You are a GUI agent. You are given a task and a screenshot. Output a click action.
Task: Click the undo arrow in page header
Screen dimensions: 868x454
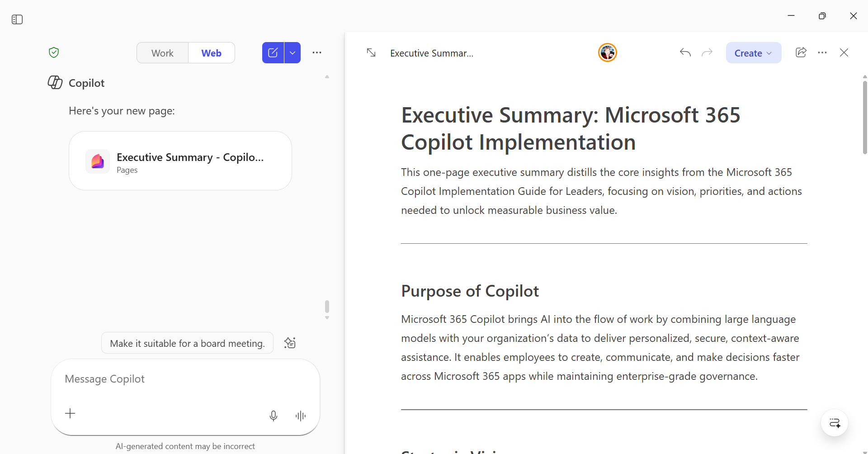click(x=685, y=53)
